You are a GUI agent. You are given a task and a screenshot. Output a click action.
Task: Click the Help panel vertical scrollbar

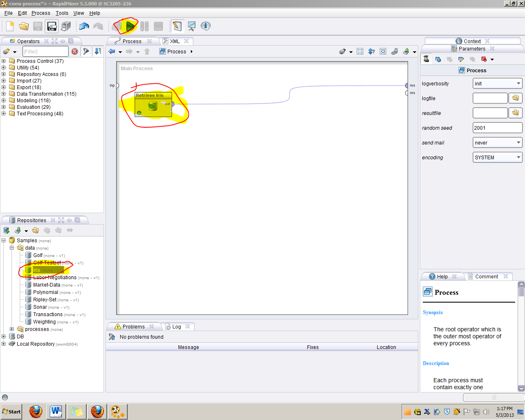tap(521, 337)
